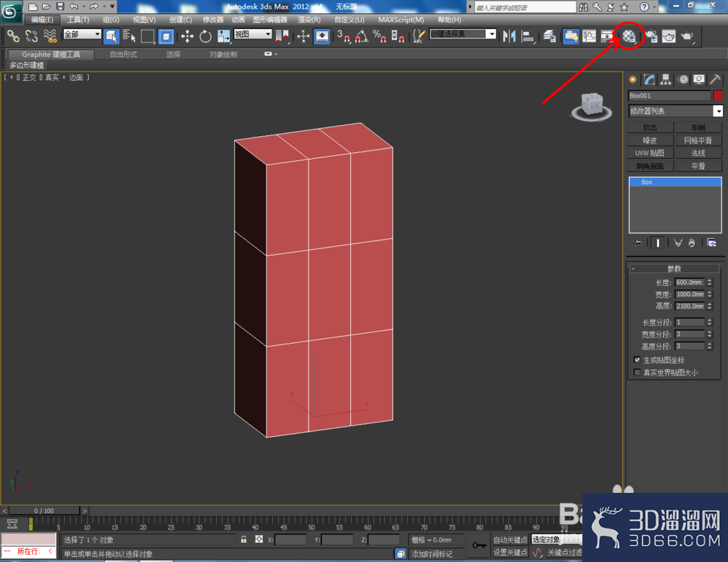Viewport: 728px width, 562px height.
Task: Switch to Hierarchy panel tab
Action: click(x=666, y=80)
